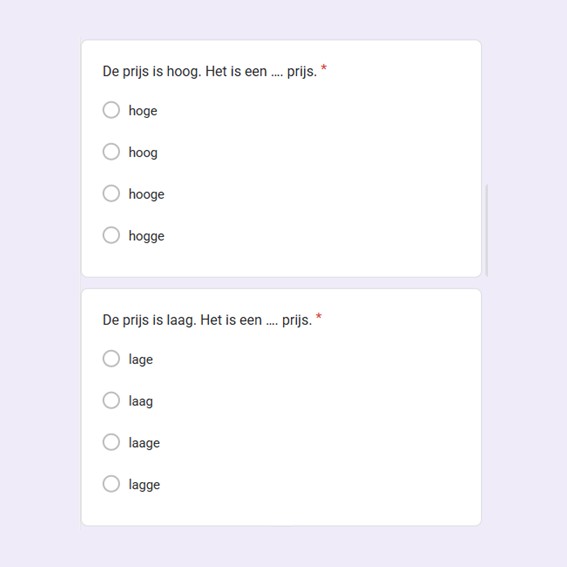567x567 pixels.
Task: Click the 'hogge' answer label text
Action: click(146, 236)
